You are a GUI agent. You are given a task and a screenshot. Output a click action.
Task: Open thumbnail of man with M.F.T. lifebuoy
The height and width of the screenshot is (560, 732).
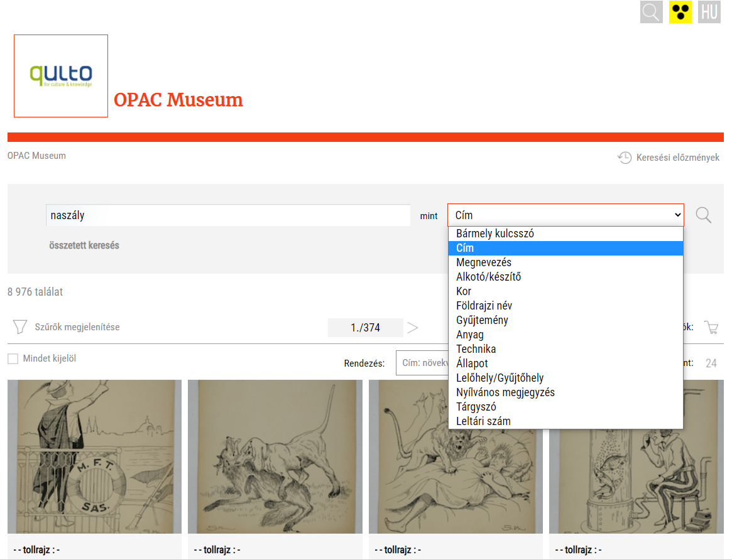tap(95, 456)
